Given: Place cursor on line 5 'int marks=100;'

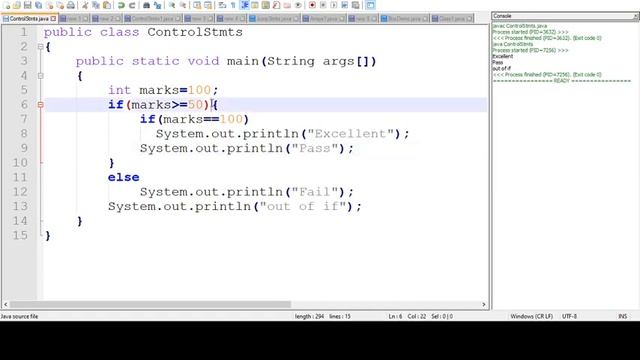Looking at the screenshot, I should [x=163, y=90].
